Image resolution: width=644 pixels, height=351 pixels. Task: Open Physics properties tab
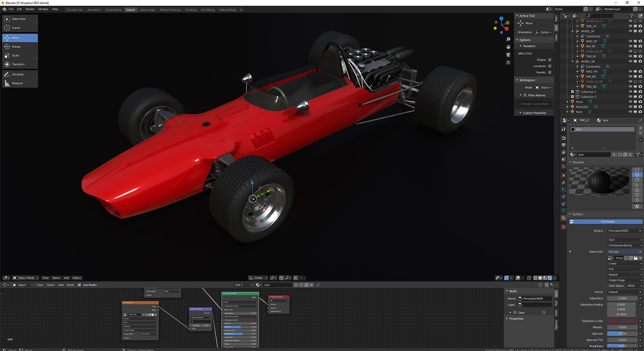point(563,197)
